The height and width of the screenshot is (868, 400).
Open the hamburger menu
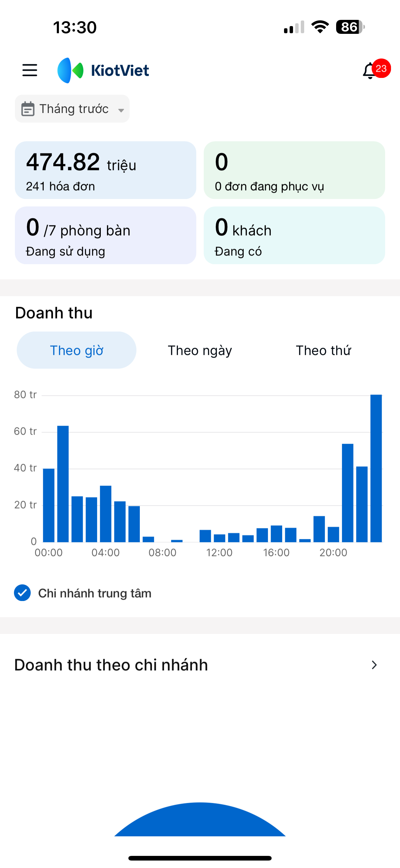(x=30, y=70)
